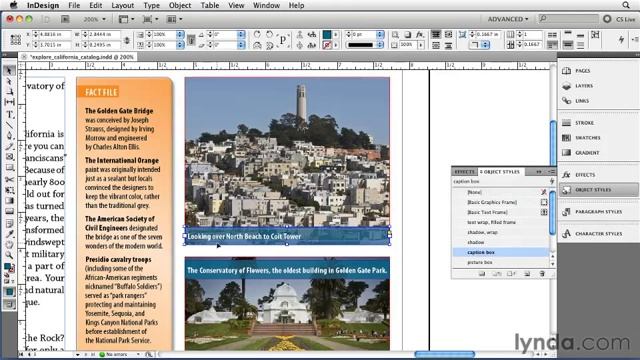Open the Type menu

click(151, 5)
